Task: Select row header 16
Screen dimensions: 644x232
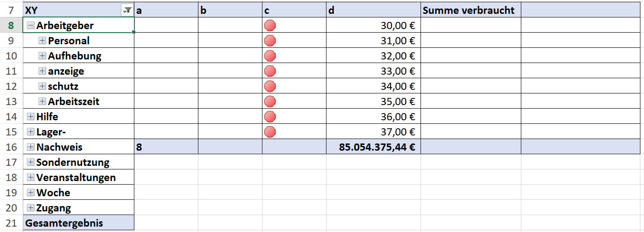Action: (12, 147)
